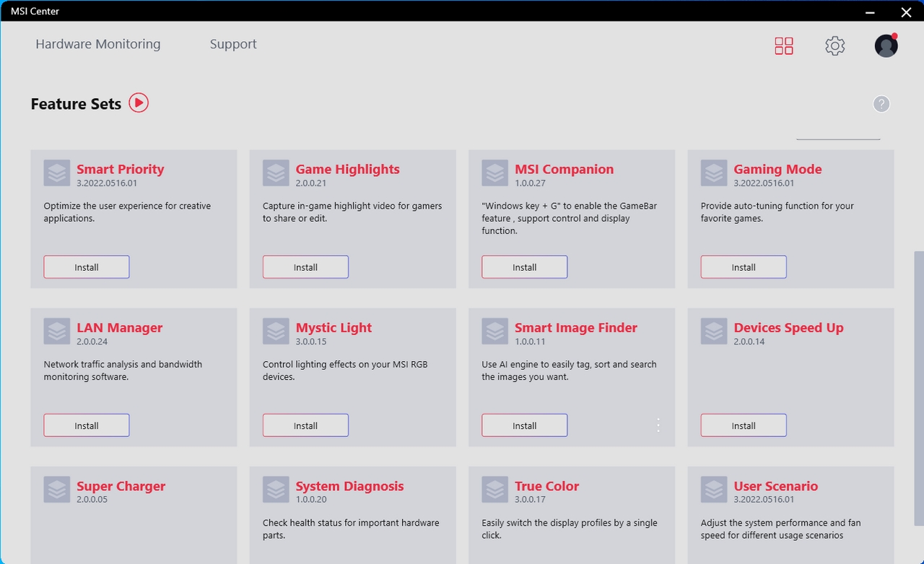Install the Smart Priority feature

tap(87, 267)
